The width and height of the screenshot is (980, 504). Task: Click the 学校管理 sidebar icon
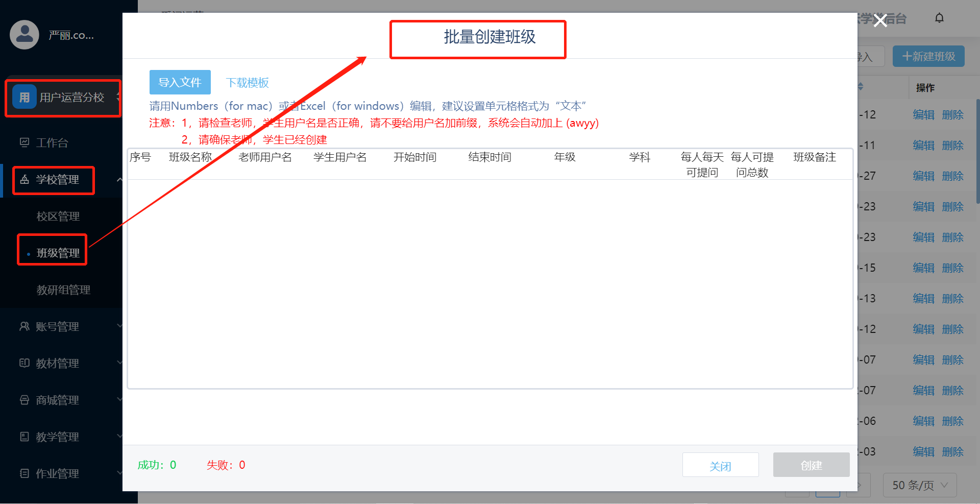point(24,179)
